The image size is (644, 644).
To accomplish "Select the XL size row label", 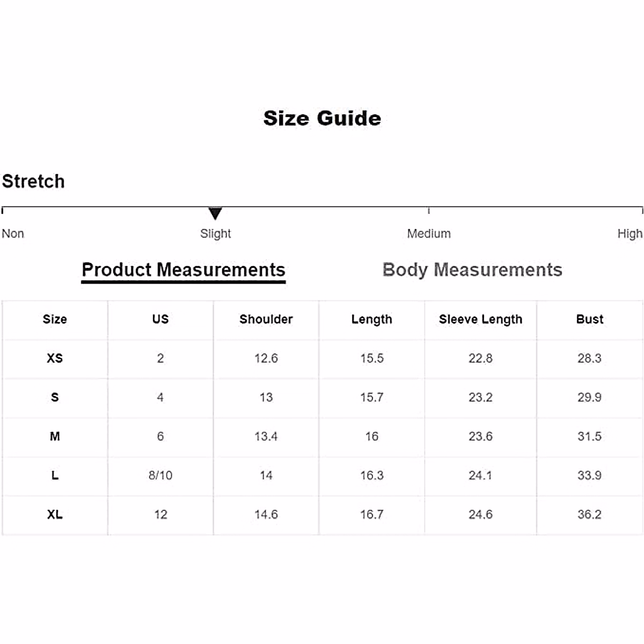I will point(55,514).
